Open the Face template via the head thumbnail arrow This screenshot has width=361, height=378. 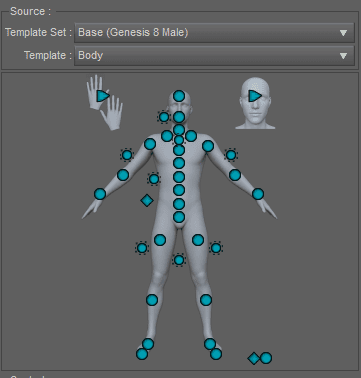pos(255,96)
